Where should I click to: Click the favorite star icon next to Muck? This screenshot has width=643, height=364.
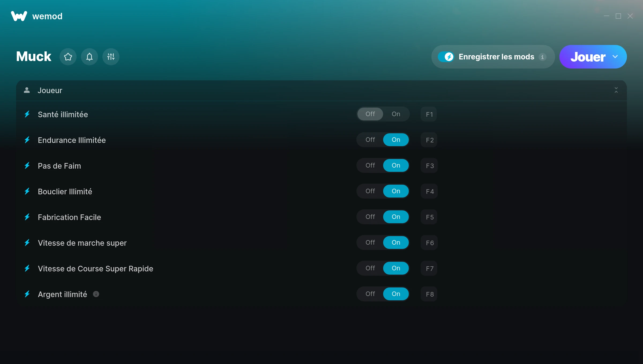point(68,57)
